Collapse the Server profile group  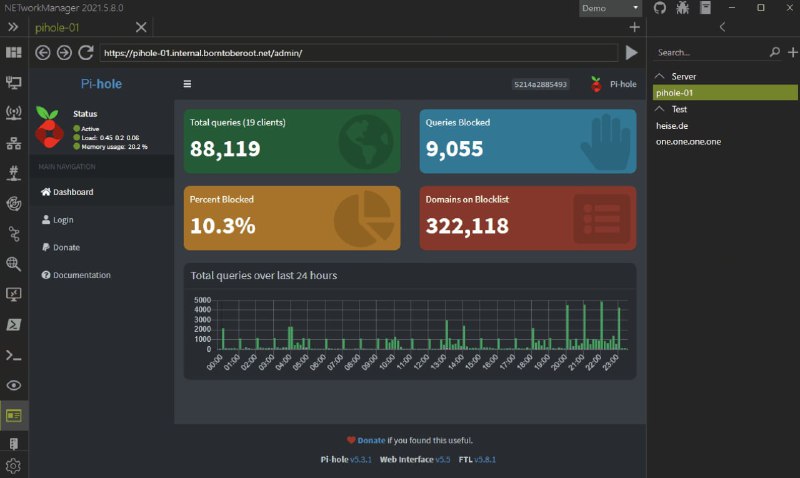[660, 76]
